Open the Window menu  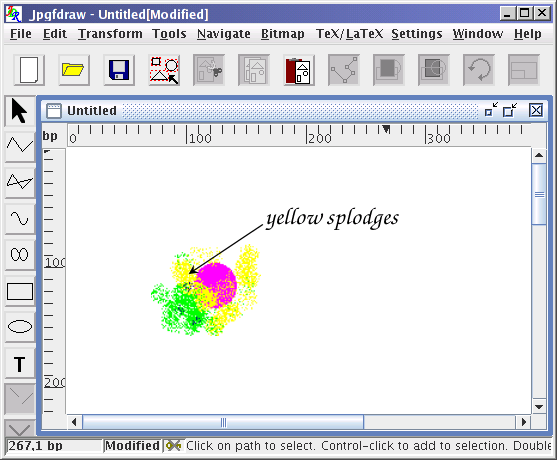click(478, 34)
